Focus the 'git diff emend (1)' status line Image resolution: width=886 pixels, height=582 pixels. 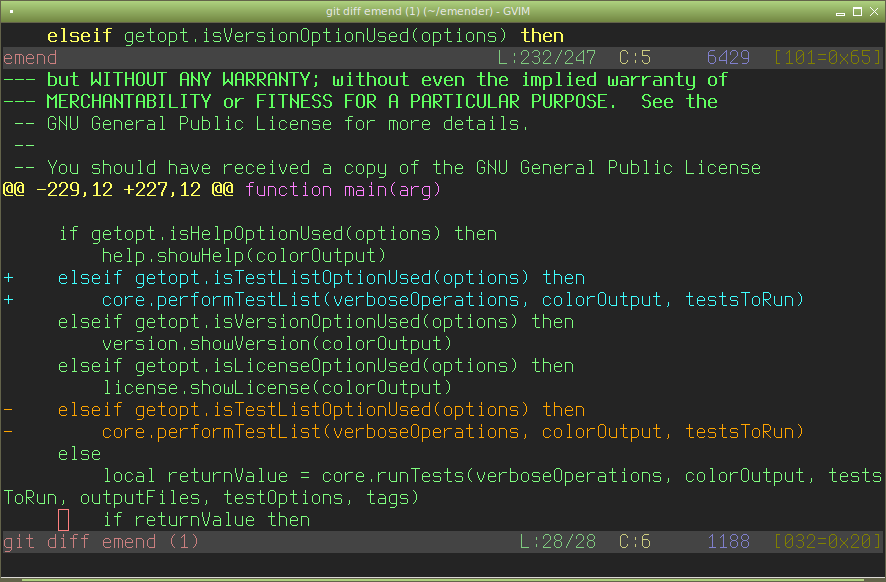click(101, 542)
